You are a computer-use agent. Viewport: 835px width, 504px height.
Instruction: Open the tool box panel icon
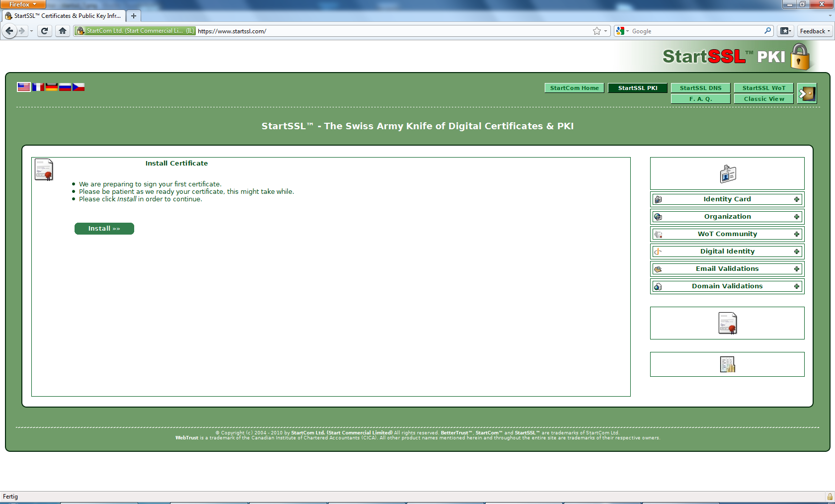coord(728,364)
